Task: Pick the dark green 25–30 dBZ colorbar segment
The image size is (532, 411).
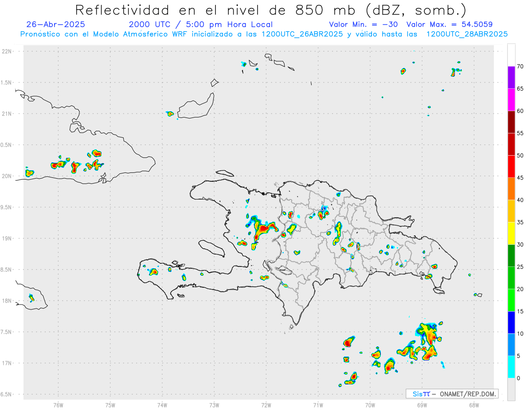Action: tap(511, 255)
